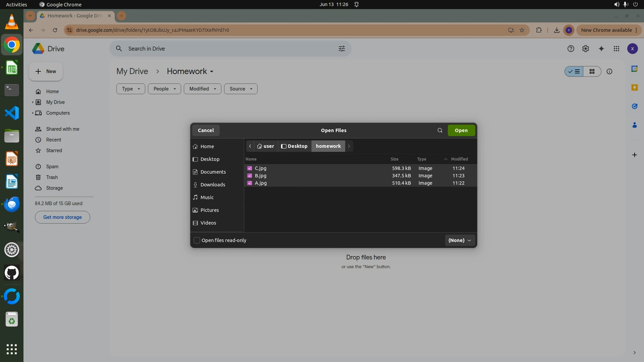Go to the Desktop path breadcrumb
Screen dimensions: 644x362
click(294, 146)
